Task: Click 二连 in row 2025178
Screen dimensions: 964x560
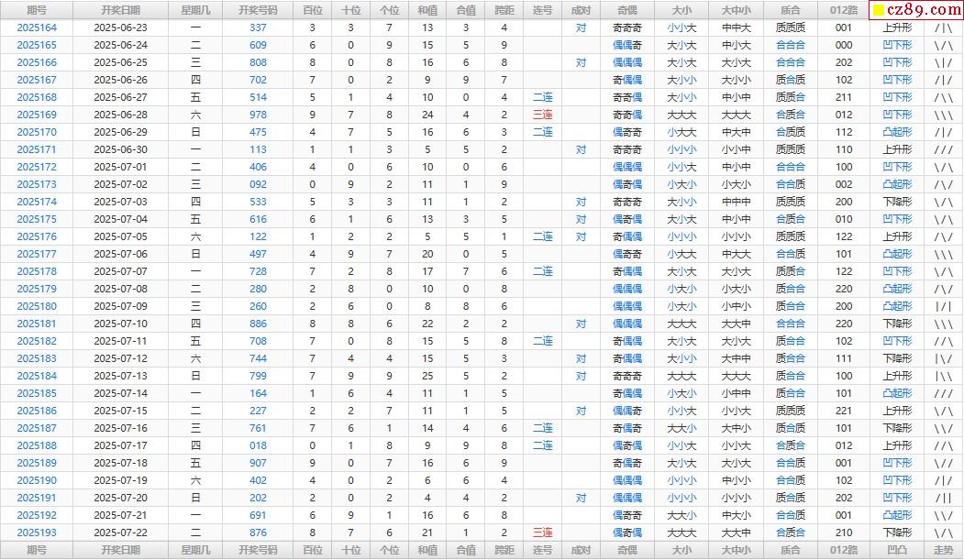Action: pos(543,271)
